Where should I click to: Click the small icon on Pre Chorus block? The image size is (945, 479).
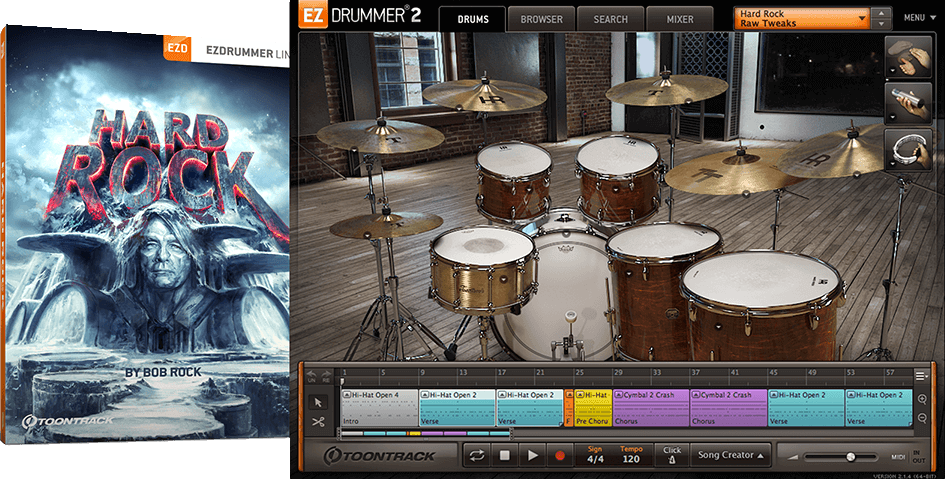pyautogui.click(x=580, y=395)
